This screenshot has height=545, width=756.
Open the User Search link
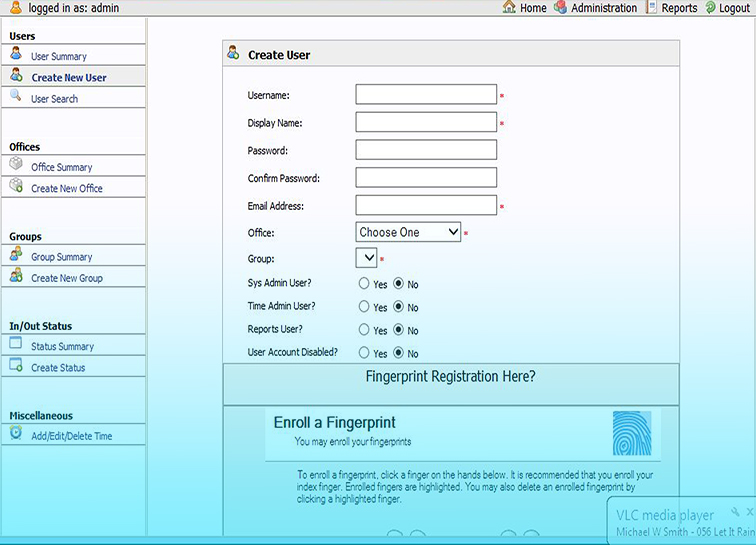click(x=54, y=99)
